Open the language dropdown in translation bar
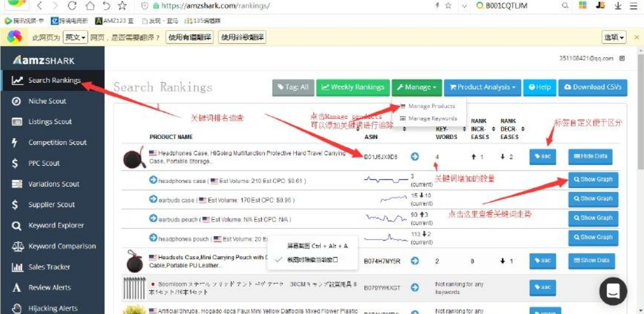The height and width of the screenshot is (314, 644). [x=75, y=37]
